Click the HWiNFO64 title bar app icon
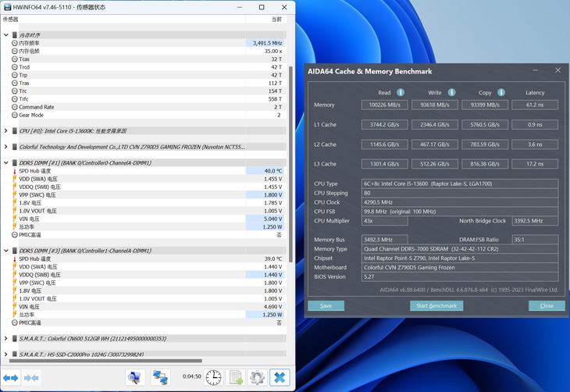This screenshot has height=392, width=570. pyautogui.click(x=7, y=7)
